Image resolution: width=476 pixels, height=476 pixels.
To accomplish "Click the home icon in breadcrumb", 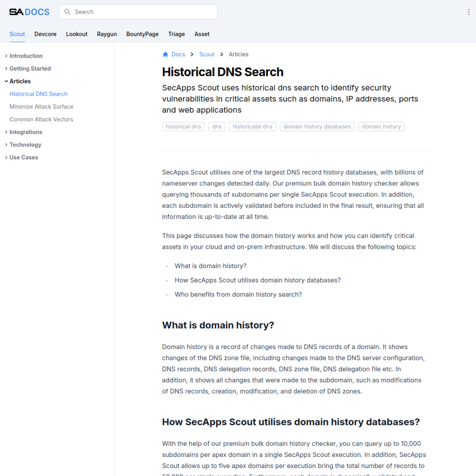I will 165,54.
